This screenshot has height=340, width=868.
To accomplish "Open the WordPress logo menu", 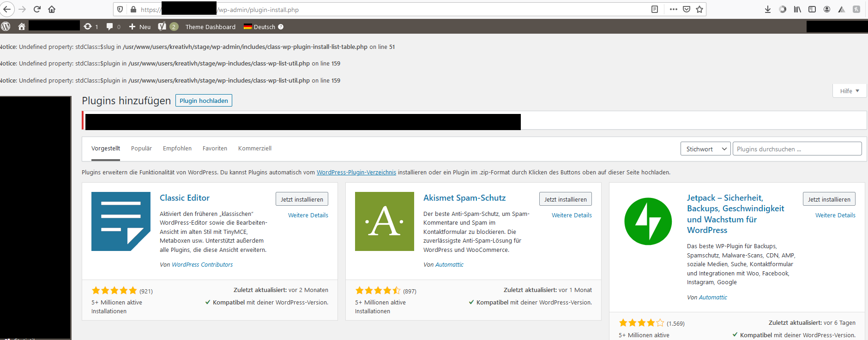I will click(6, 27).
